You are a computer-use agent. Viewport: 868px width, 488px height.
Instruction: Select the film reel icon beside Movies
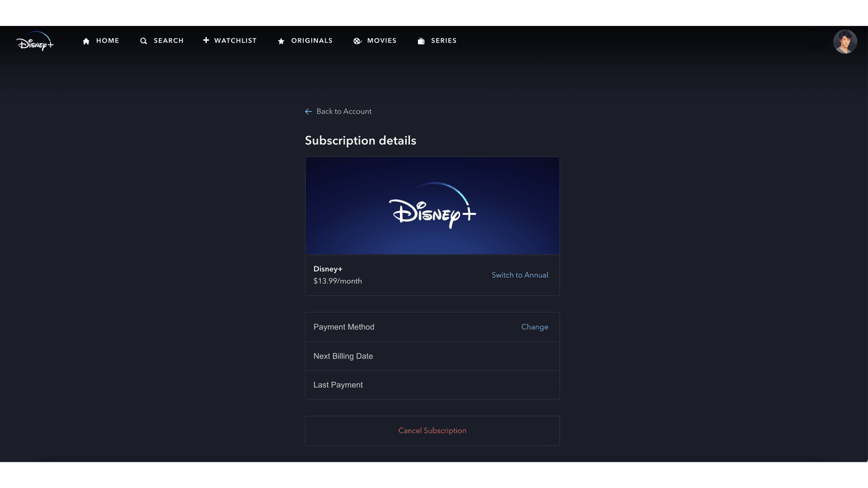[357, 40]
